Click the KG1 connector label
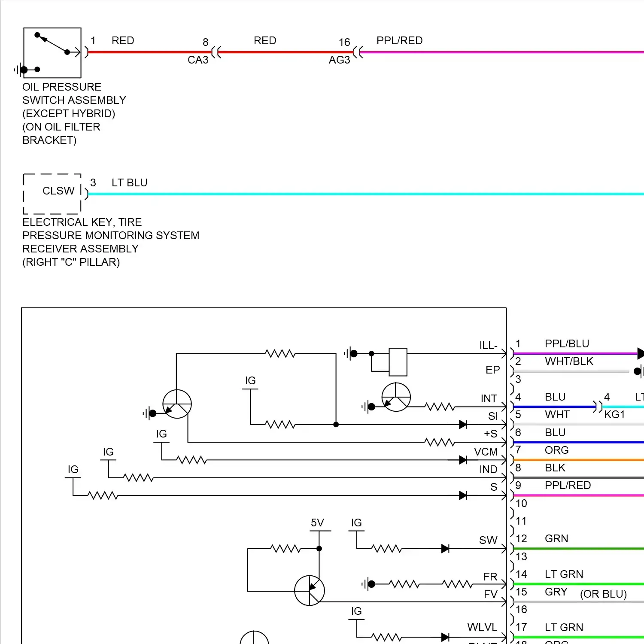 pyautogui.click(x=614, y=414)
